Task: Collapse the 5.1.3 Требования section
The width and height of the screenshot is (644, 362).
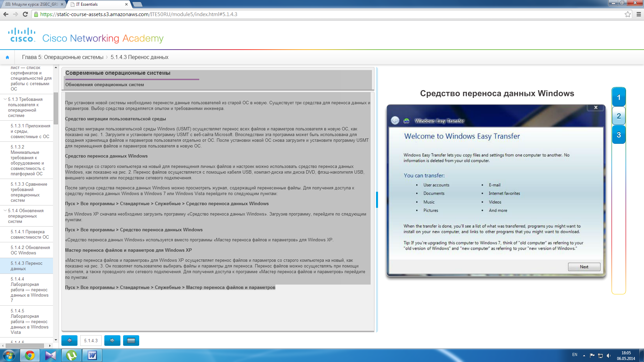Action: (5, 99)
